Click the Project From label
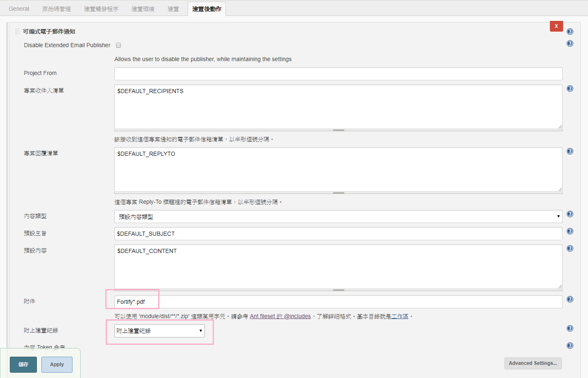The height and width of the screenshot is (378, 588). [40, 73]
